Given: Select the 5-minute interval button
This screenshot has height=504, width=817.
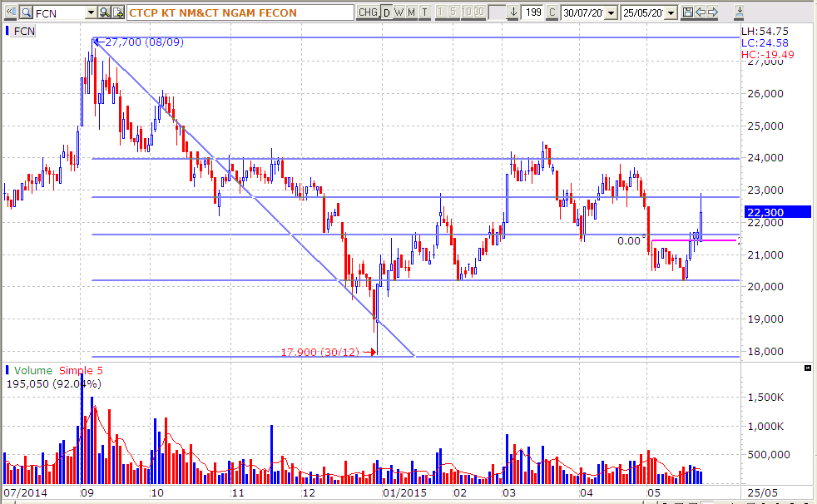Looking at the screenshot, I should coord(453,12).
